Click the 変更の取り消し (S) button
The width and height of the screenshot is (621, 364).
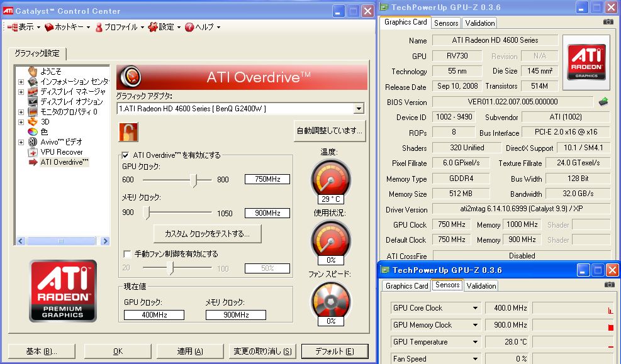point(262,351)
